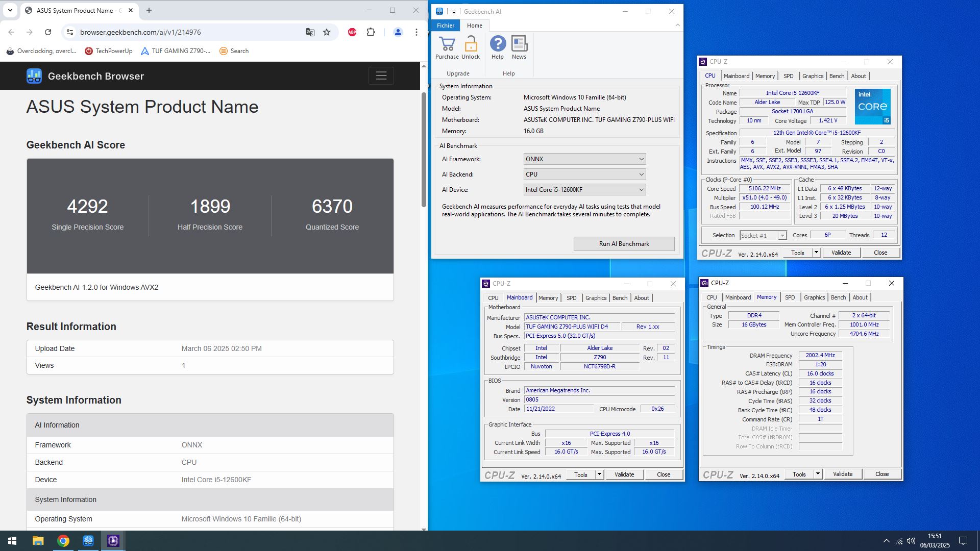The image size is (980, 551).
Task: Click taskbar clock and date
Action: point(935,541)
